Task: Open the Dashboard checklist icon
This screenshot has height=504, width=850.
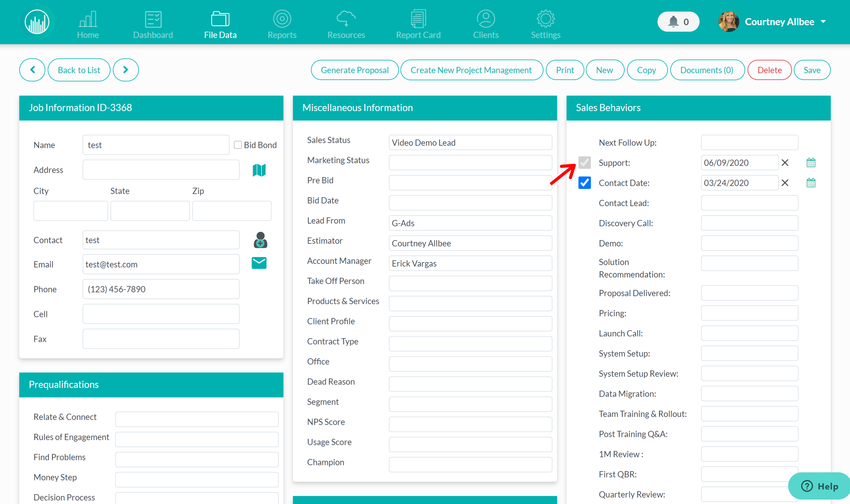Action: click(153, 19)
